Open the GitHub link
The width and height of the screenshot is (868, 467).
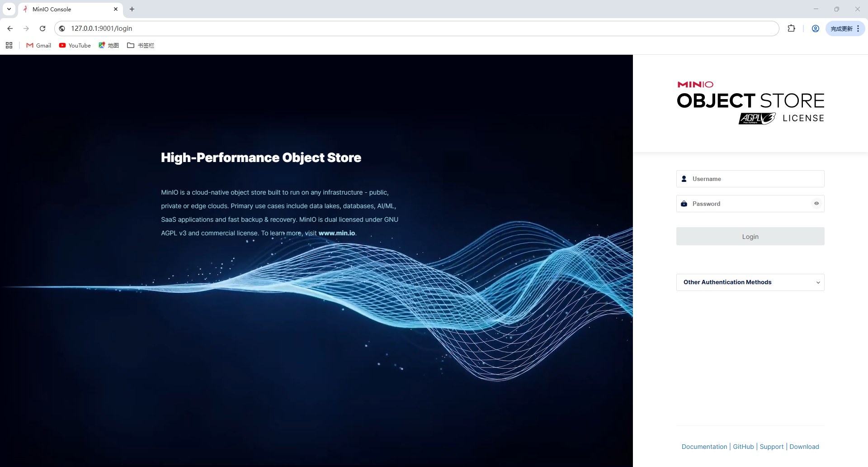[x=743, y=447]
